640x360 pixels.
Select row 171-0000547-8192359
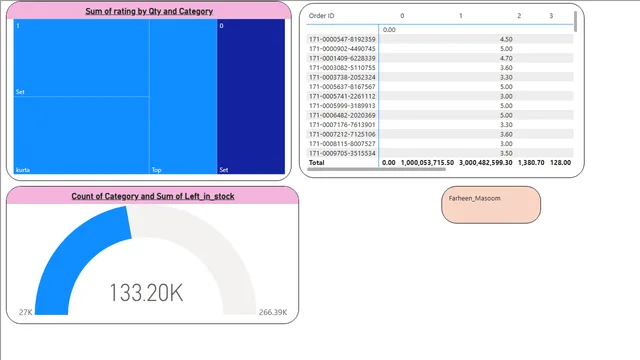click(440, 39)
